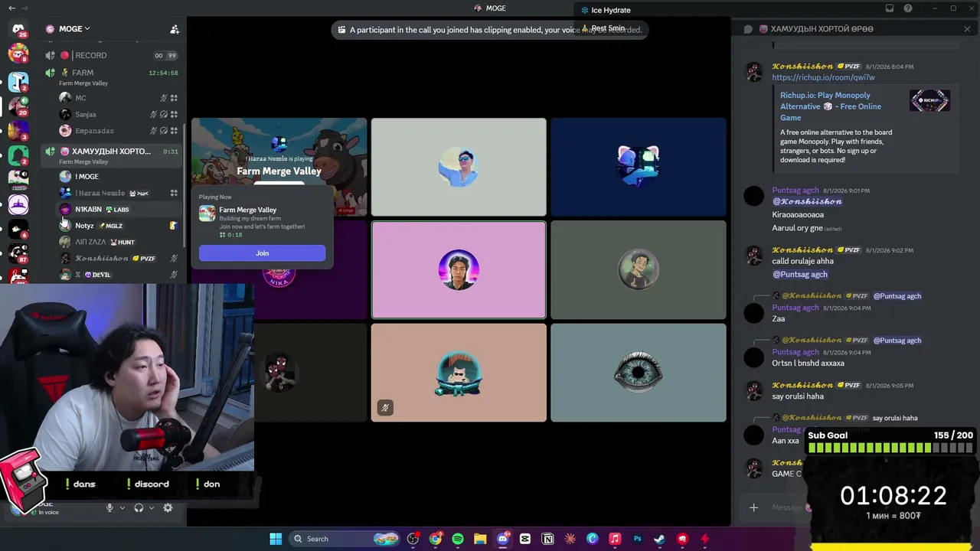Click the Richup embed thumbnail image

929,100
